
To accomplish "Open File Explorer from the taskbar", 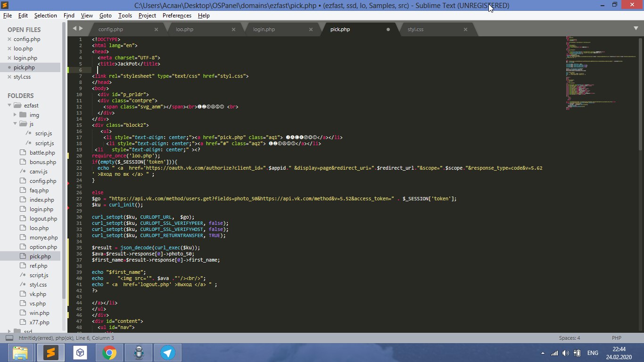I will 20,353.
